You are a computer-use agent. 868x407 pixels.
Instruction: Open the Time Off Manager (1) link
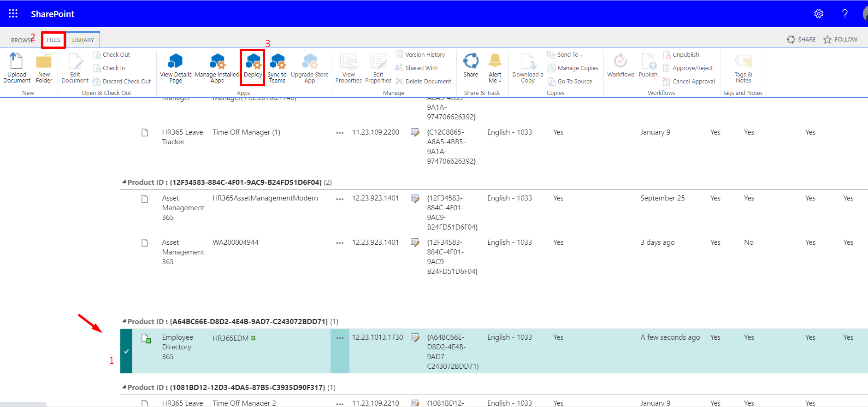click(x=246, y=132)
